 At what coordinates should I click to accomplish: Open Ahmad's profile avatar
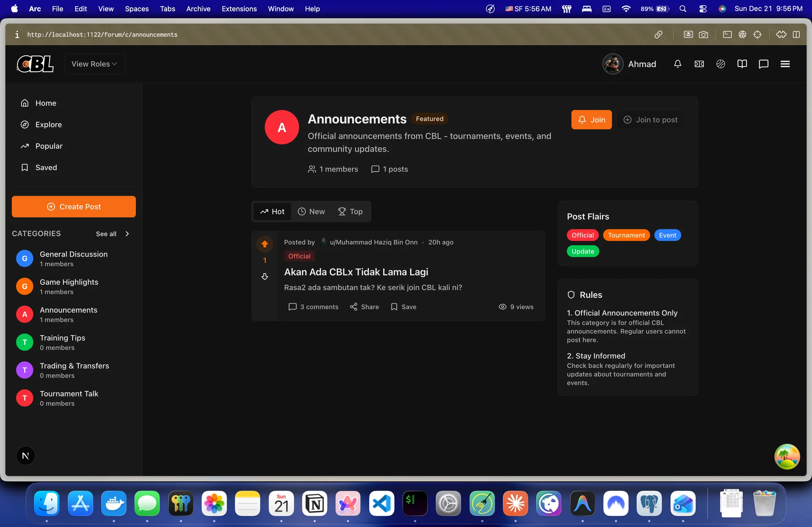[612, 64]
